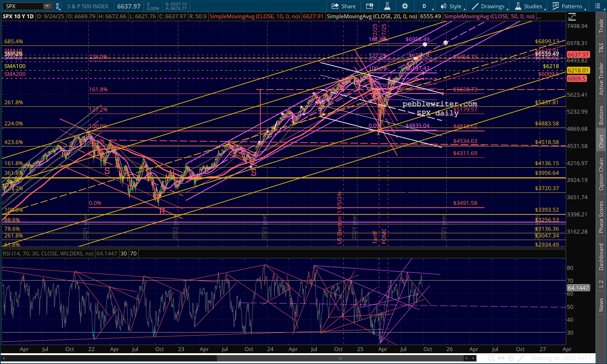Click the flask icon beside Share
607x364 pixels.
[x=387, y=6]
